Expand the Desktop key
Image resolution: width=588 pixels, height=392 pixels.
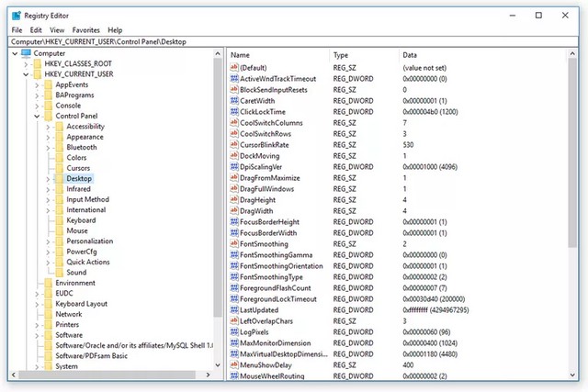click(48, 179)
